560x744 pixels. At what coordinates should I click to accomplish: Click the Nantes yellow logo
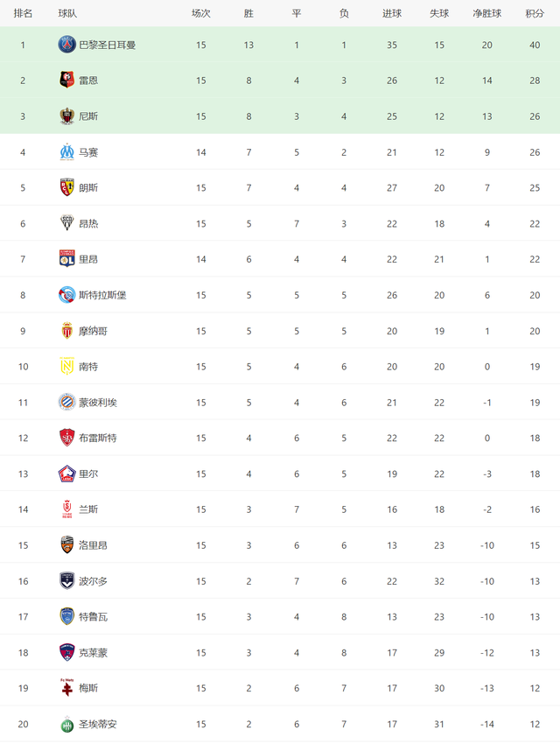[x=66, y=366]
